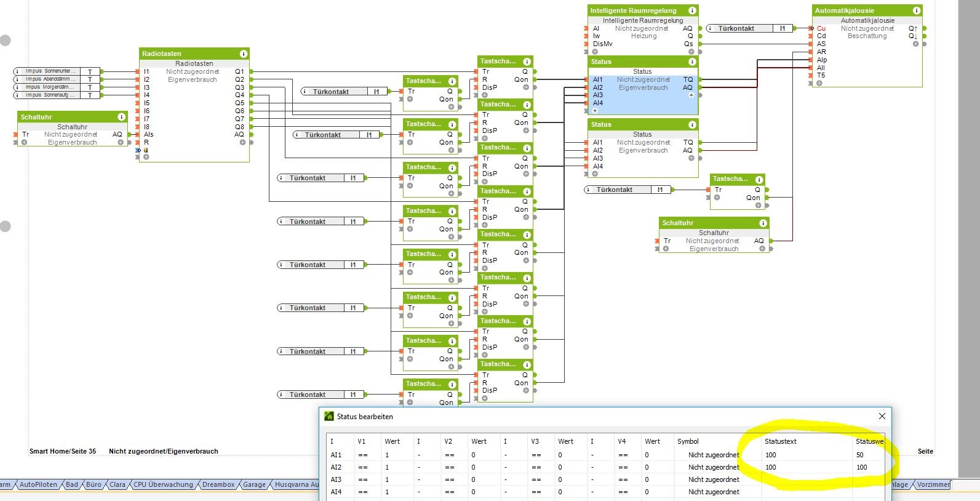Open info icon of highlighted Status block

692,62
